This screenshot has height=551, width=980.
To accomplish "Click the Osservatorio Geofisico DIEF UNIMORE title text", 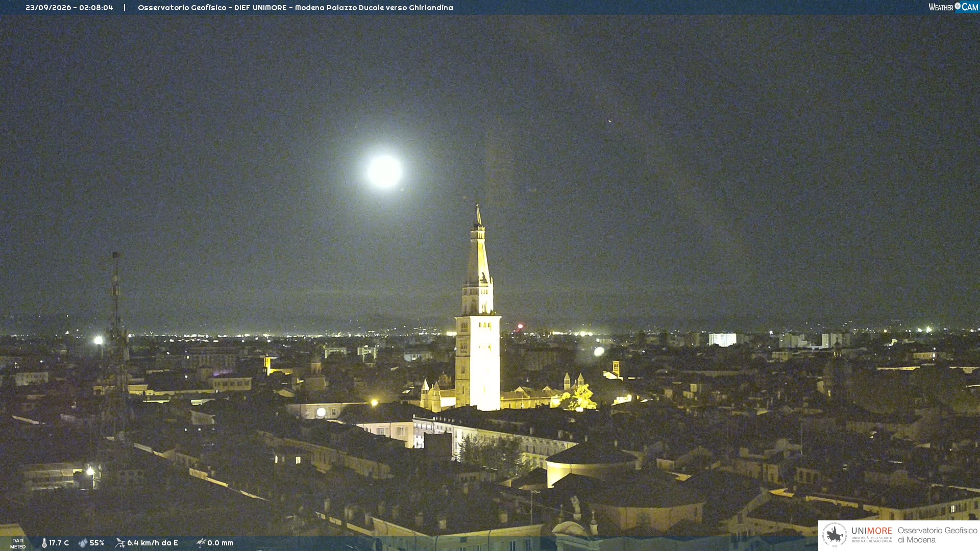I will 296,8.
